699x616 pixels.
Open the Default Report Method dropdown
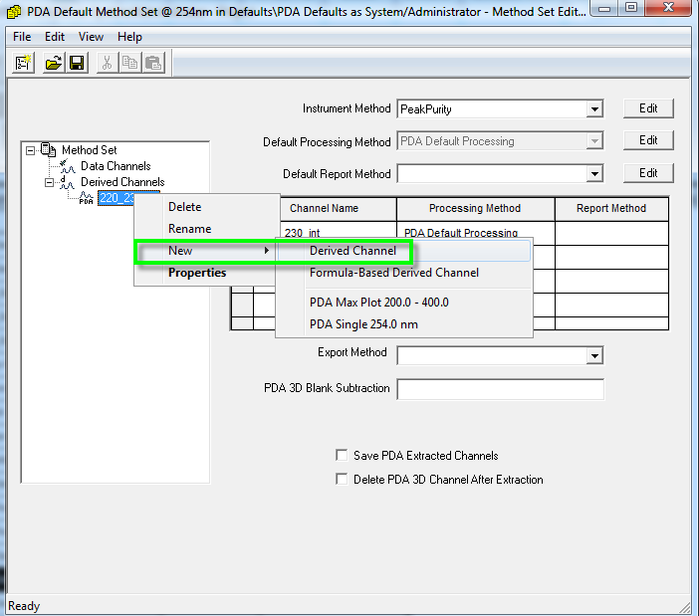click(594, 174)
